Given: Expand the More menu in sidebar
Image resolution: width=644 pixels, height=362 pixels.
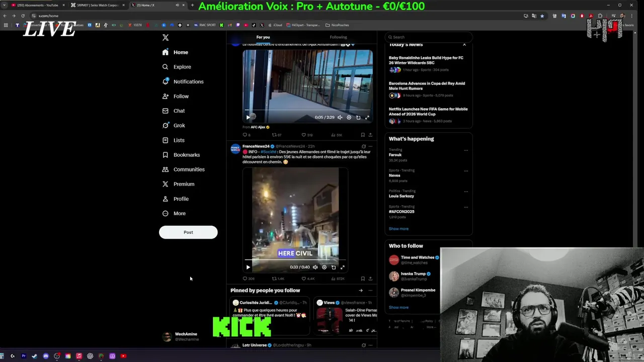Looking at the screenshot, I should click(x=174, y=213).
